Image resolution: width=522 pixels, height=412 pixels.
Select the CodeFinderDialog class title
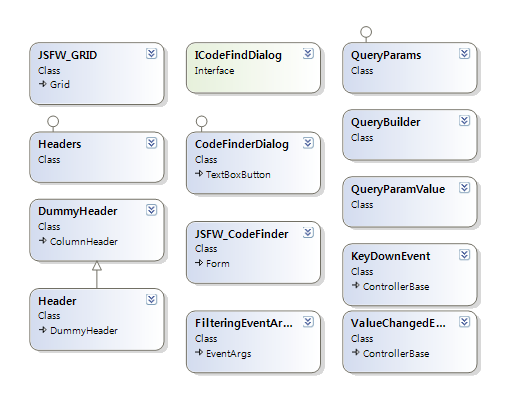click(x=242, y=145)
